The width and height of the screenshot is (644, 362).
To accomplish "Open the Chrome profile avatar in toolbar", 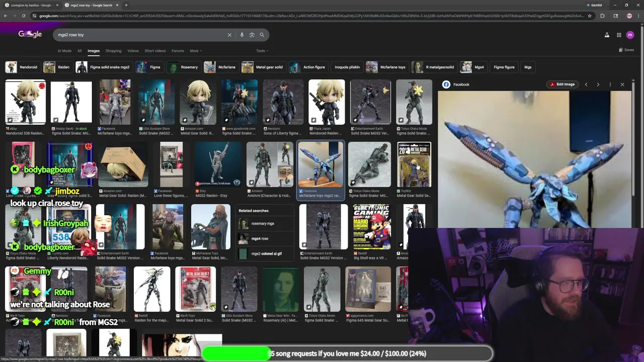I will (x=629, y=16).
